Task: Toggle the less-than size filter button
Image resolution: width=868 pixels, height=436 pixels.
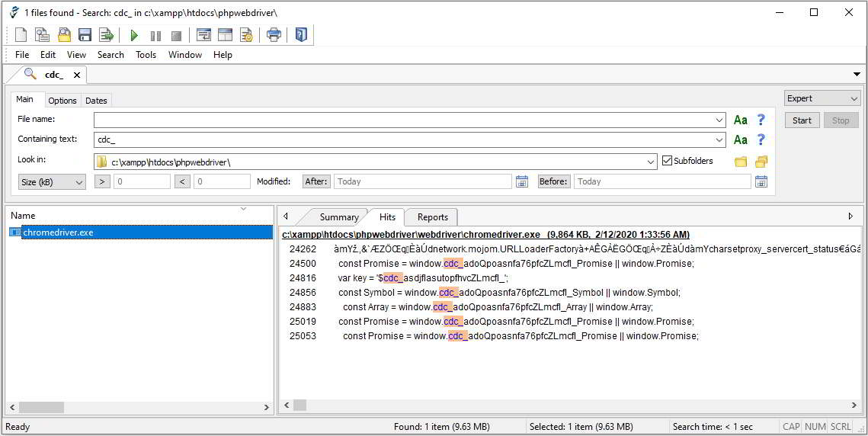Action: 183,181
